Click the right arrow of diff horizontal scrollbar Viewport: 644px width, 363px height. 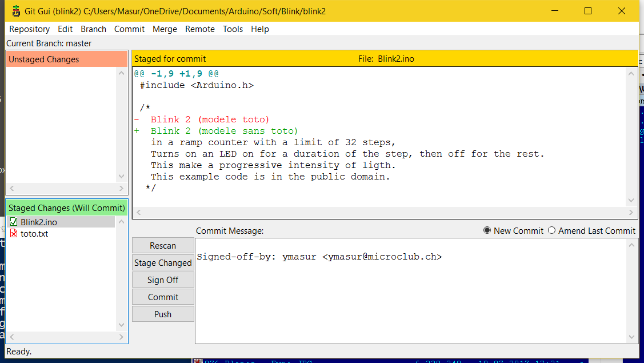(x=631, y=212)
